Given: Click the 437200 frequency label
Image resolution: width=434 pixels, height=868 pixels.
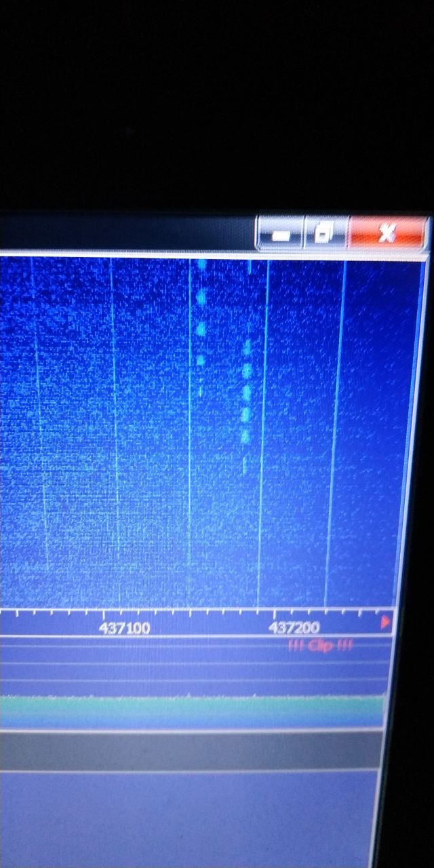Looking at the screenshot, I should 294,628.
